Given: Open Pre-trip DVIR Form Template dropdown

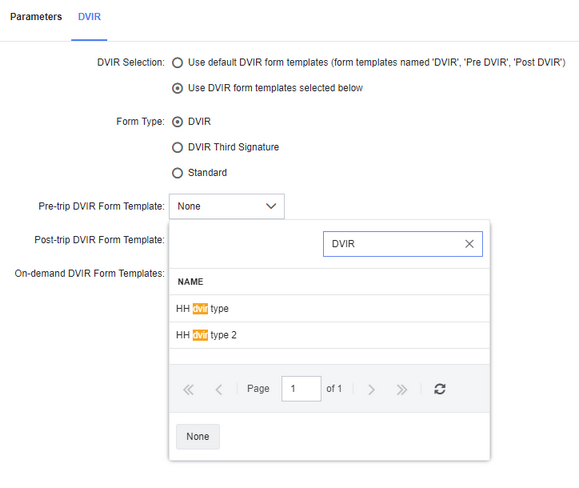Looking at the screenshot, I should click(x=227, y=206).
